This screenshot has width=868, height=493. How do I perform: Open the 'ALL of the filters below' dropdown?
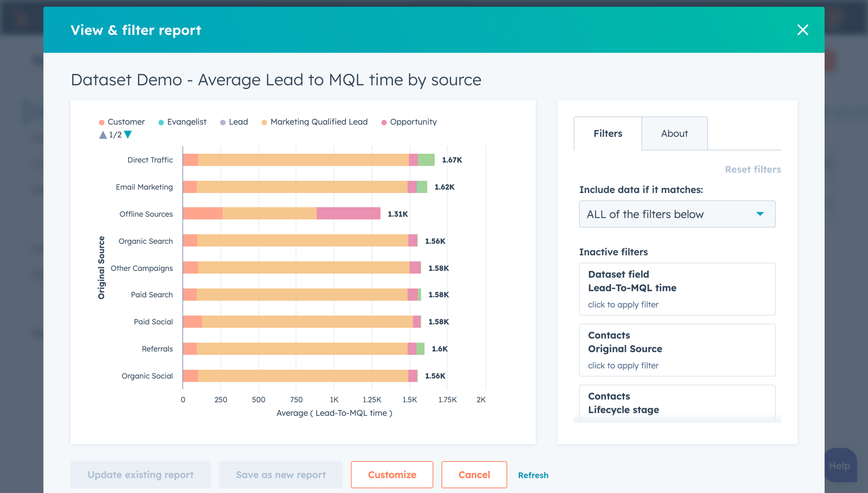[x=677, y=214]
